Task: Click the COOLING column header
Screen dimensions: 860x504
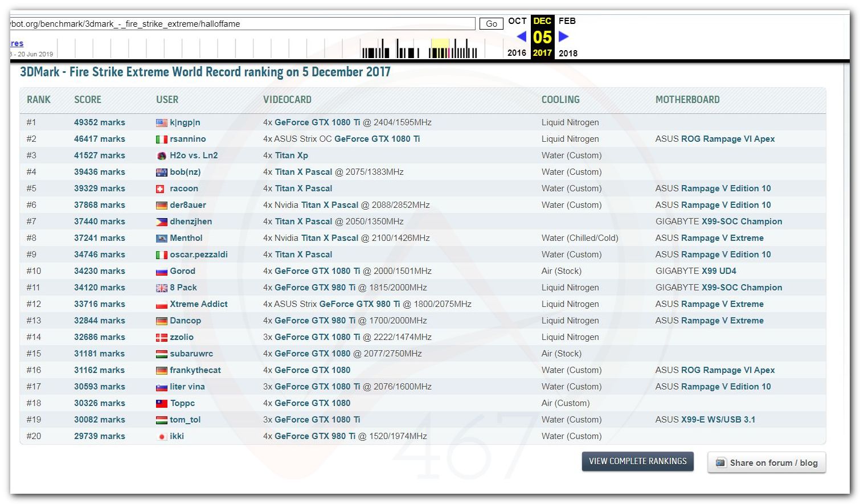Action: pos(560,100)
